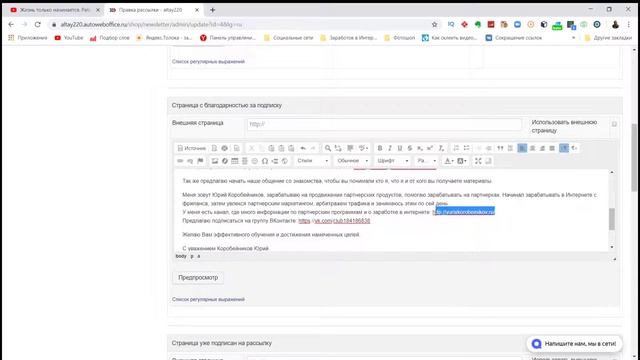Open the Приложения apps shortcut
Image resolution: width=640 pixels, height=360 pixels.
coord(28,38)
